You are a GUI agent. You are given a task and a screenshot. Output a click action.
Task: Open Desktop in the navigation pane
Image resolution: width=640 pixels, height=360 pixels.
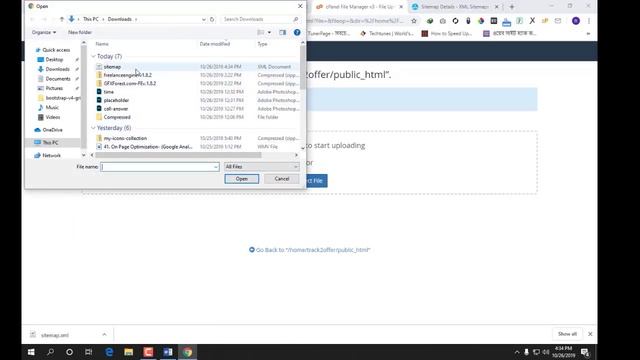(x=54, y=60)
